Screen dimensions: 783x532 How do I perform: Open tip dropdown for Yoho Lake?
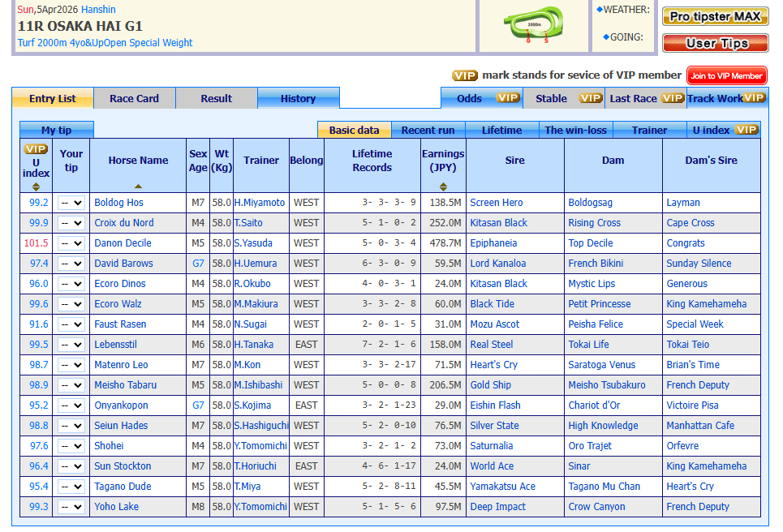coord(71,507)
